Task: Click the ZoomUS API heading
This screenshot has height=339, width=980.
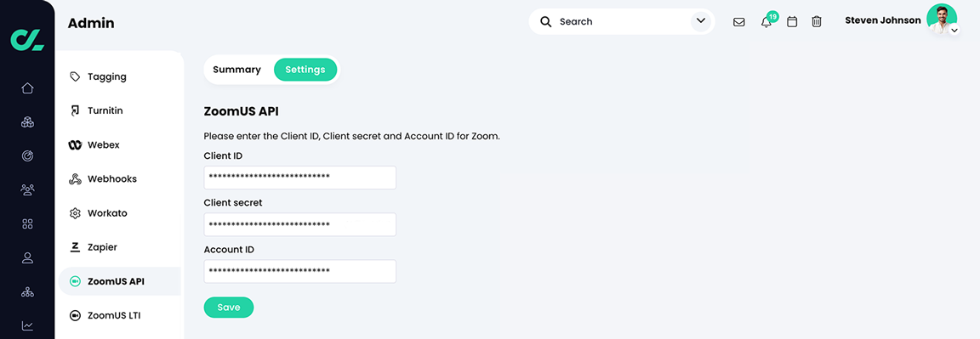Action: point(242,112)
